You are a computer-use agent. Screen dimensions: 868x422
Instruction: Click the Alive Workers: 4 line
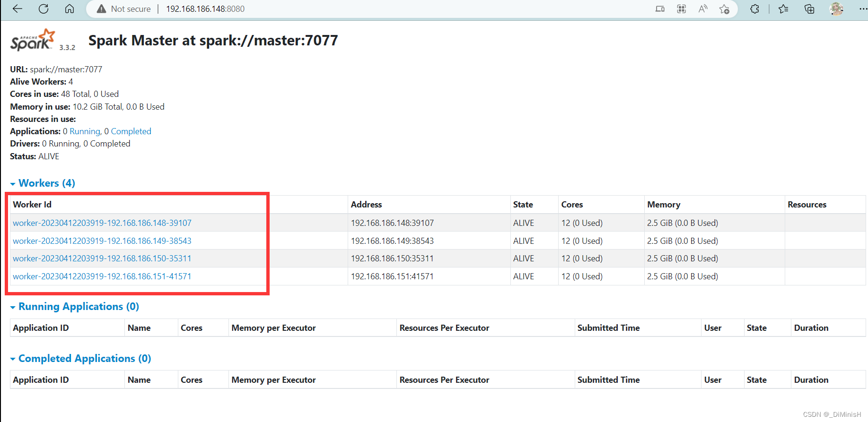[42, 82]
